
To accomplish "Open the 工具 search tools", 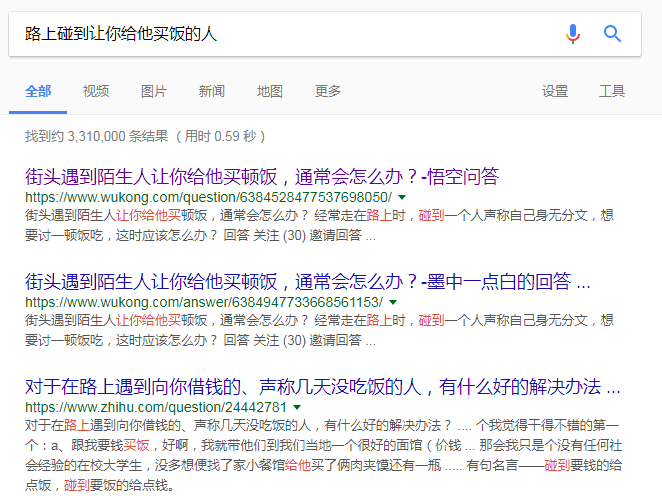I will coord(612,91).
